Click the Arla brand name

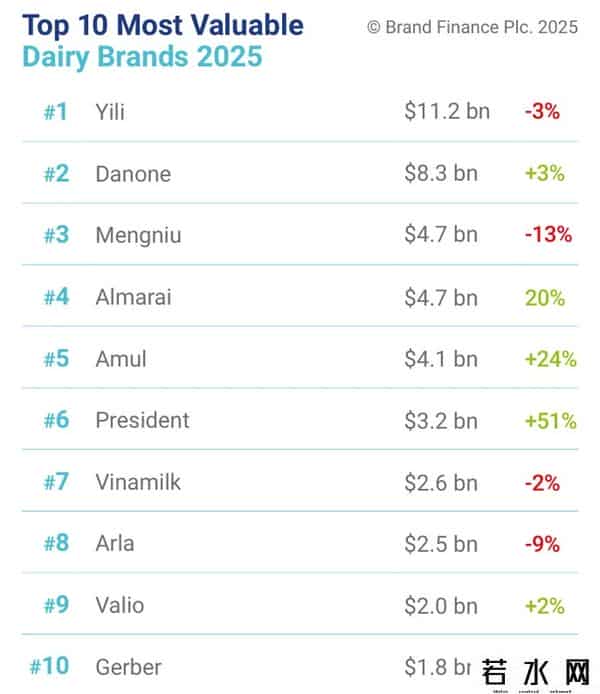click(x=114, y=544)
